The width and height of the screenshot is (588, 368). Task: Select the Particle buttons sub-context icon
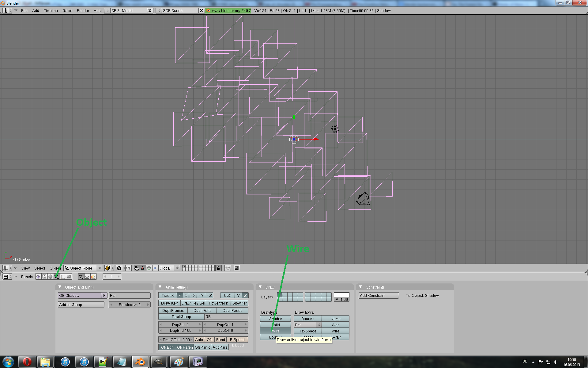93,277
